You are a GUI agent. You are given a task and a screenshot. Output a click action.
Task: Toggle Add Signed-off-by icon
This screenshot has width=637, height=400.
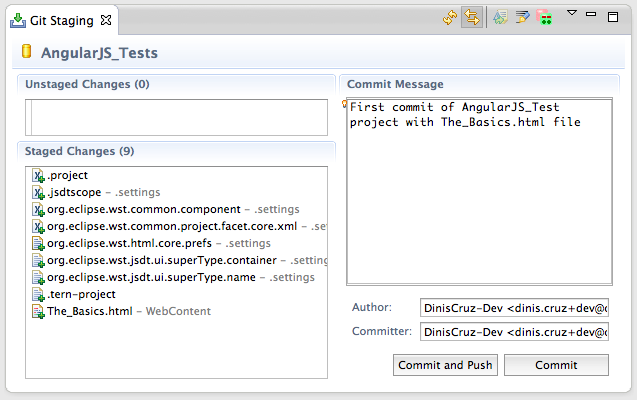pos(522,18)
